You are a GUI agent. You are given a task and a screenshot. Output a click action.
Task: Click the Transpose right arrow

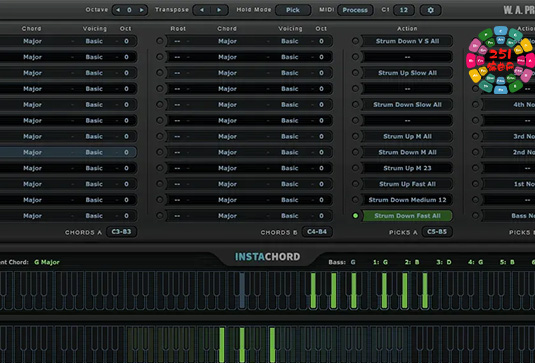[x=219, y=10]
